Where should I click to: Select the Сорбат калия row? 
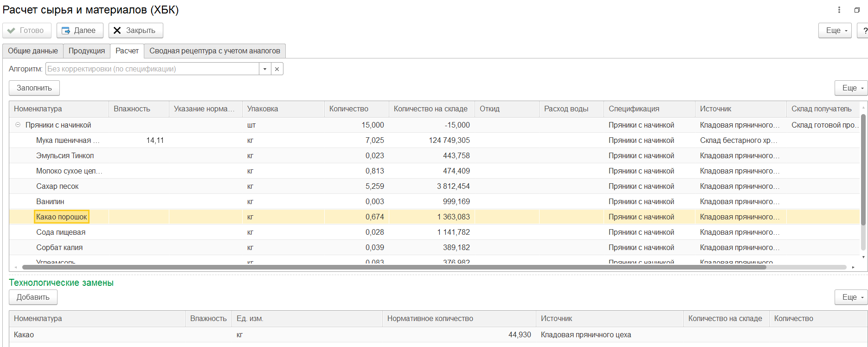pos(434,248)
